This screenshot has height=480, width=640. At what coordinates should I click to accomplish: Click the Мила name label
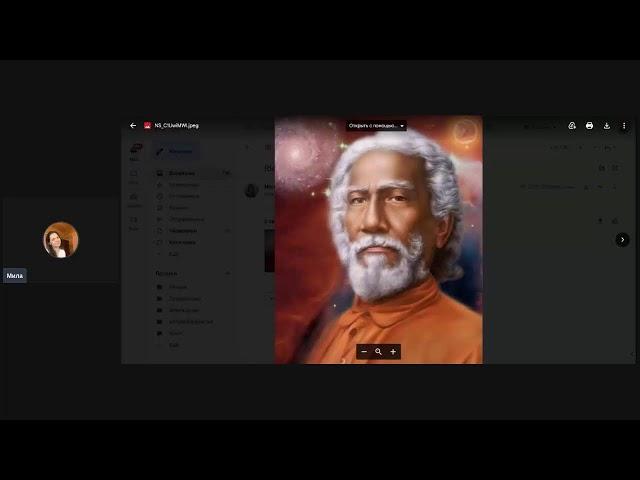pyautogui.click(x=15, y=276)
